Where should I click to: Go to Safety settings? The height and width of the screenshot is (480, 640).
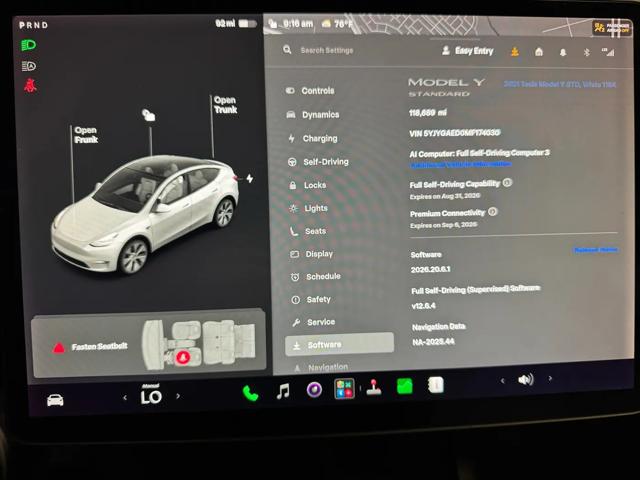pos(311,299)
